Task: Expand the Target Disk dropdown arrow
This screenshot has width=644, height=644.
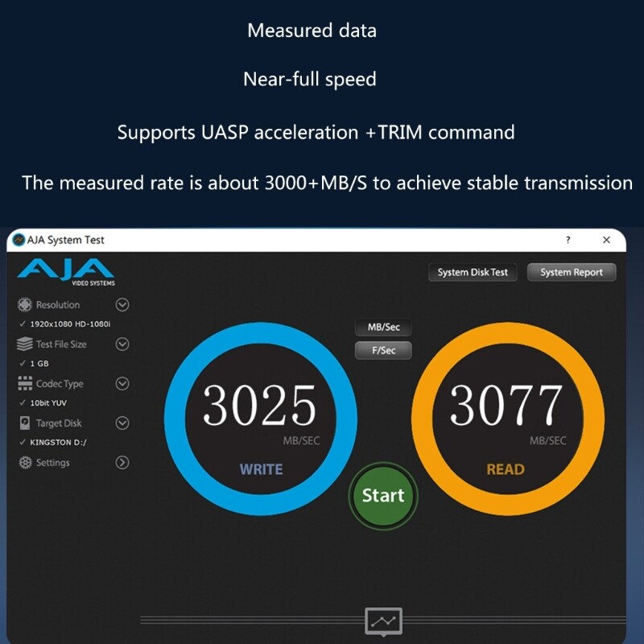Action: pyautogui.click(x=122, y=423)
